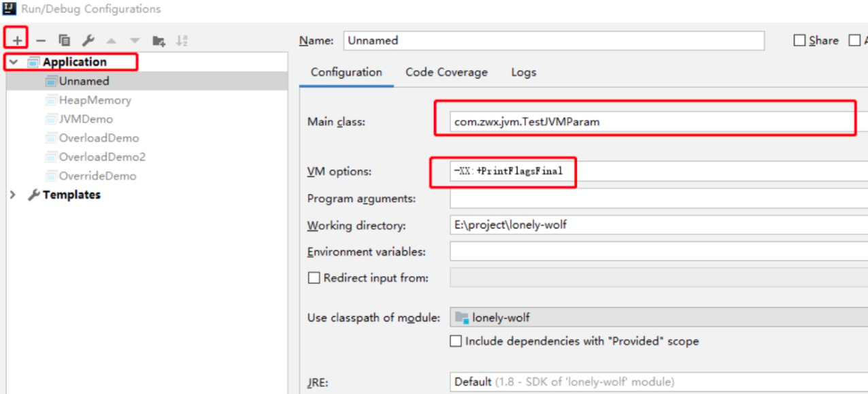Click the Templates label
Image resolution: width=868 pixels, height=394 pixels.
coord(71,195)
